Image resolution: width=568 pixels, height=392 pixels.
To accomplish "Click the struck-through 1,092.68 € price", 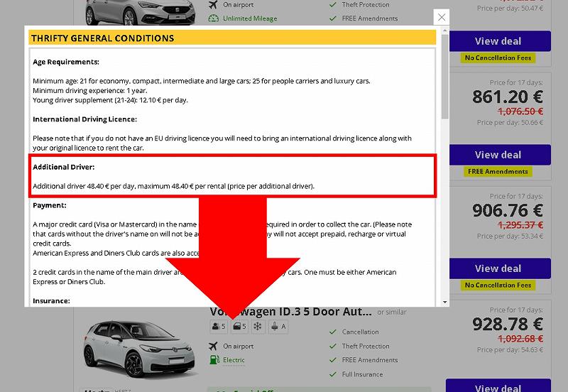I will [520, 339].
